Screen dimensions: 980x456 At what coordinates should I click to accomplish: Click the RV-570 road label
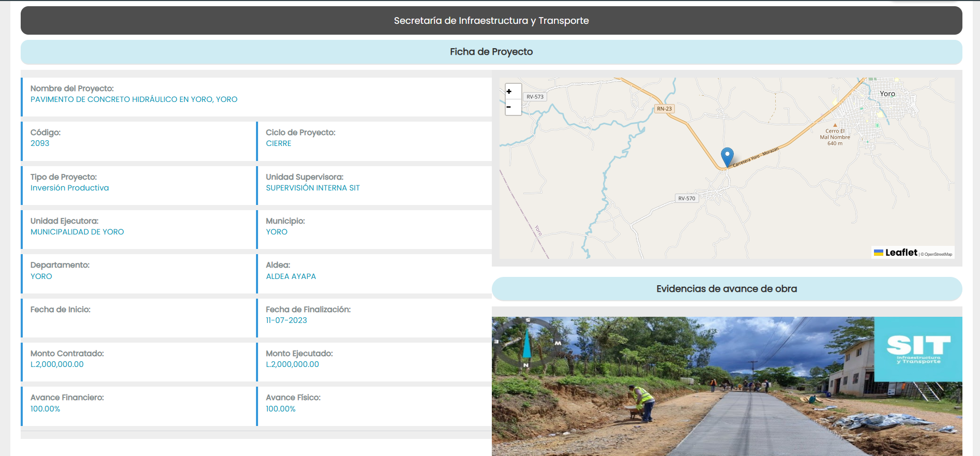click(686, 198)
